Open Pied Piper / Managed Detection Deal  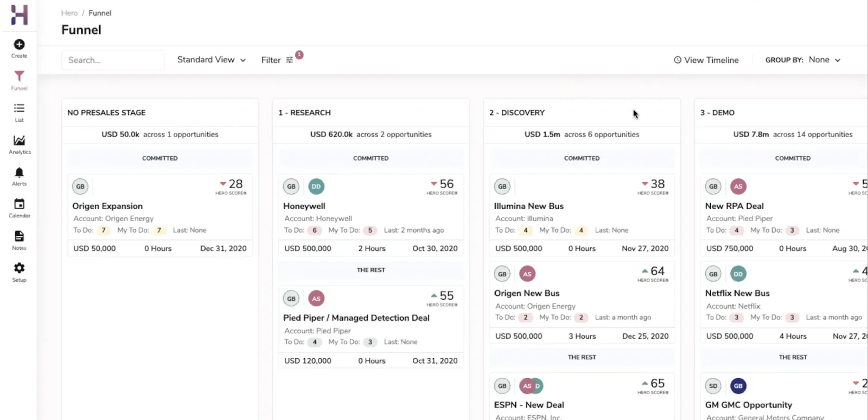(x=356, y=318)
